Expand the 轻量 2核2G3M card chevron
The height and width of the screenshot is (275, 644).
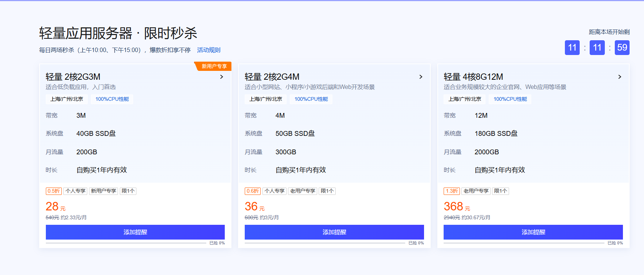[x=222, y=77]
